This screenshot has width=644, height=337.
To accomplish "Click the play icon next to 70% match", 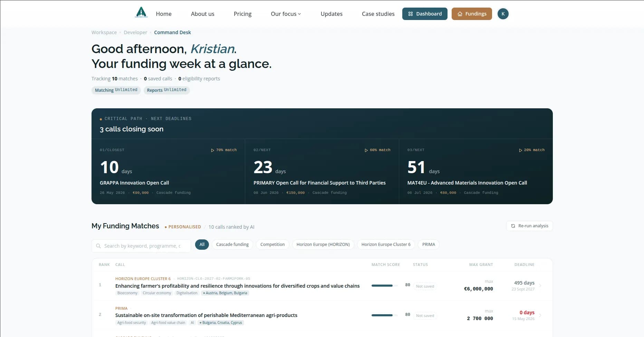I will 212,150.
